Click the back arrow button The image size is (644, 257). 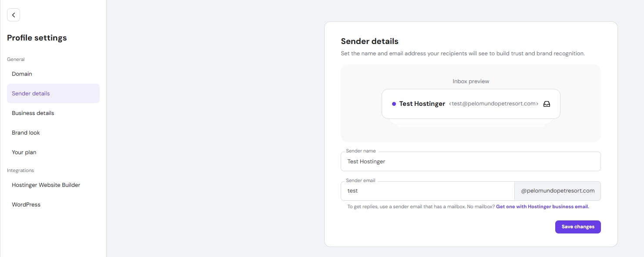[x=13, y=15]
